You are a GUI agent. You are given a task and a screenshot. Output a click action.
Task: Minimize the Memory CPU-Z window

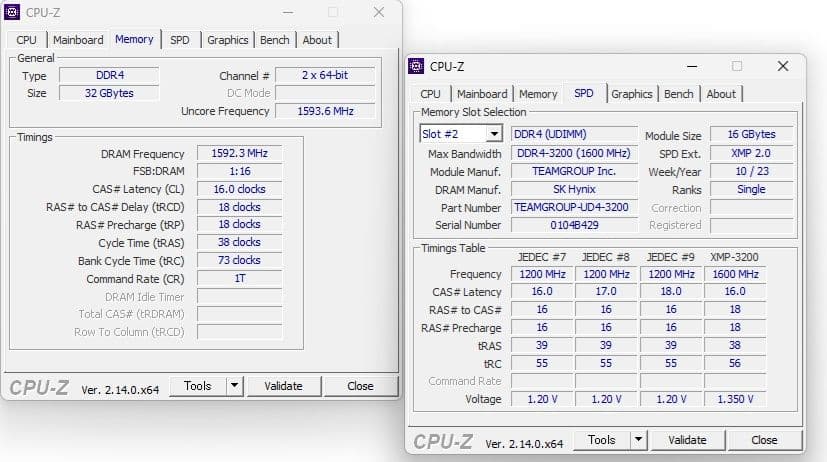click(x=288, y=12)
